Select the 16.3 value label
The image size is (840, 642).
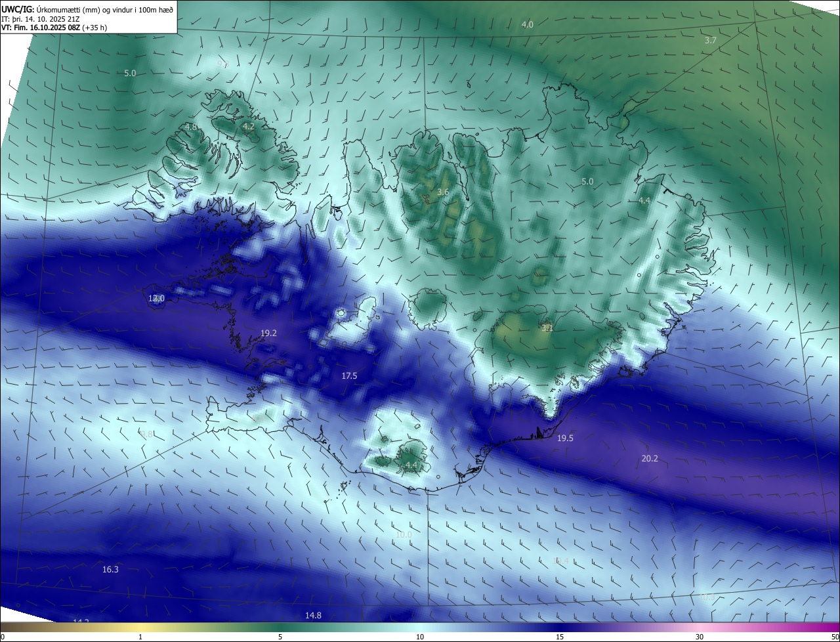[110, 569]
